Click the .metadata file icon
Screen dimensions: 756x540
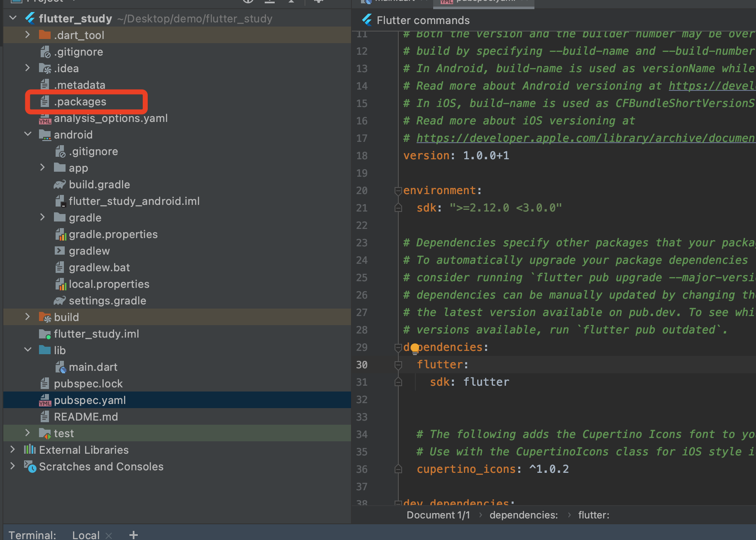point(45,85)
